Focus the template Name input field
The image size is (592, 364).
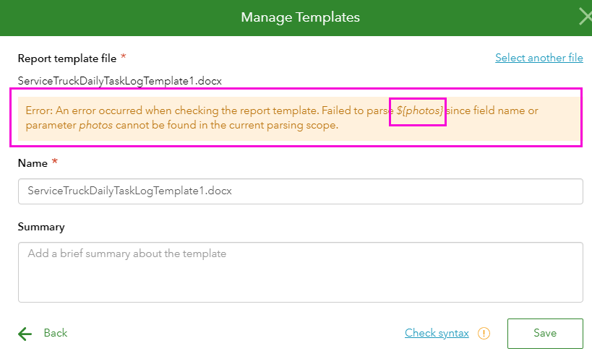[x=300, y=191]
